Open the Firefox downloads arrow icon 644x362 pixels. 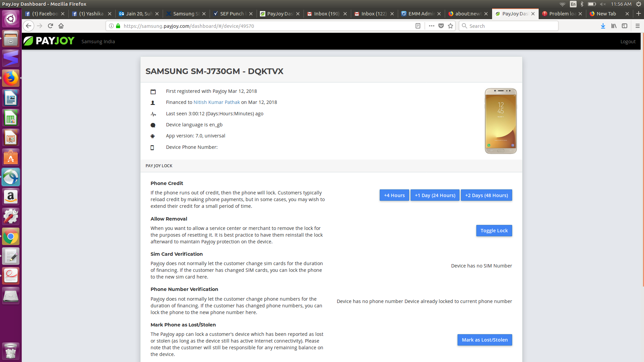click(x=603, y=26)
